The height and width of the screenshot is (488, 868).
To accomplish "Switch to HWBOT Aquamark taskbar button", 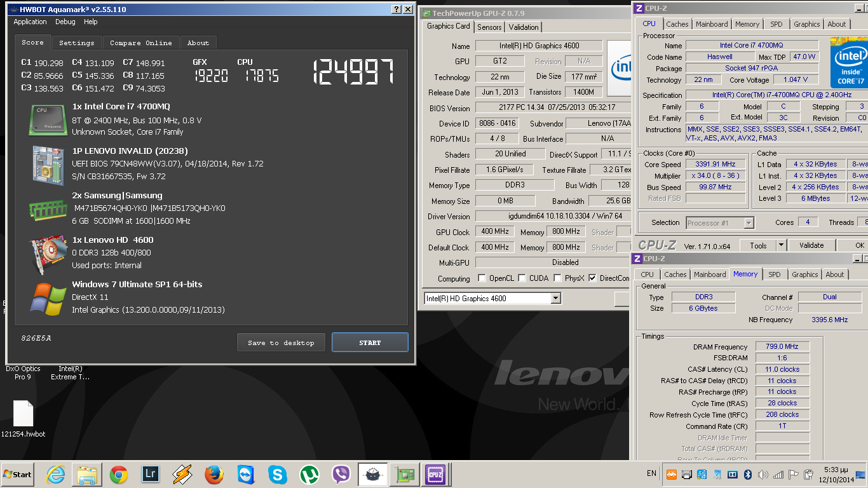I will click(373, 474).
